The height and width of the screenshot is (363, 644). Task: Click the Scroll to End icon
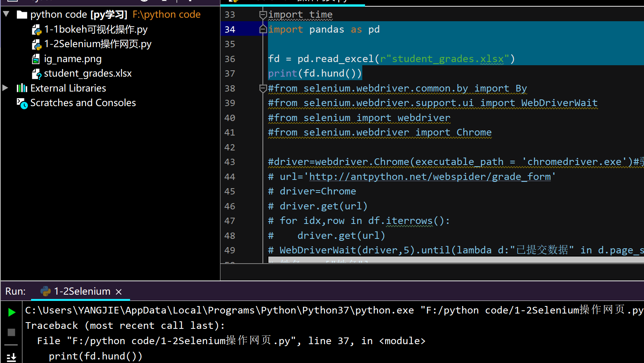(x=11, y=357)
